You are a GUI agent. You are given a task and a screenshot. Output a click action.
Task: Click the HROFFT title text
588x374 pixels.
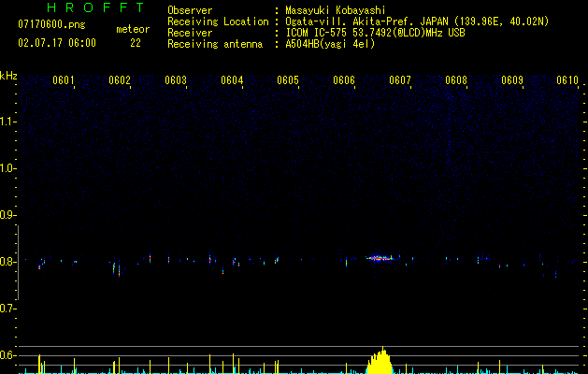tap(96, 7)
